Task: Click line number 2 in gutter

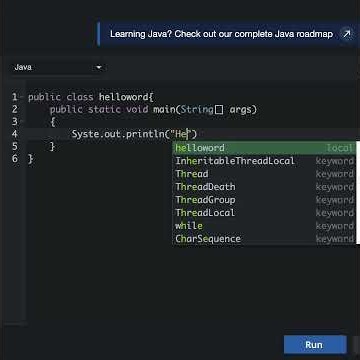Action: (x=14, y=109)
